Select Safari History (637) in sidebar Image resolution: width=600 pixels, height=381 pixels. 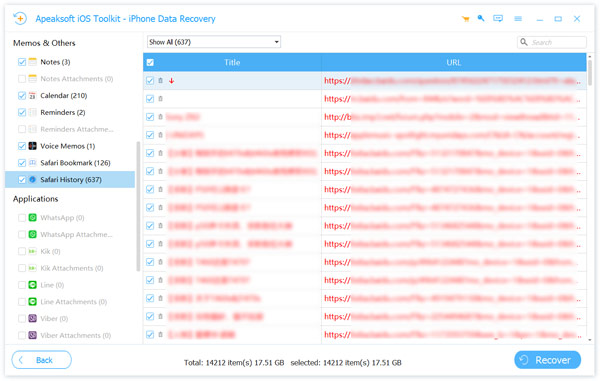coord(71,180)
